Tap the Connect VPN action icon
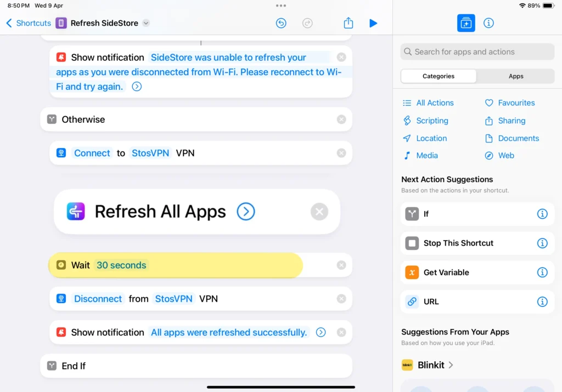Image resolution: width=562 pixels, height=392 pixels. pyautogui.click(x=61, y=153)
